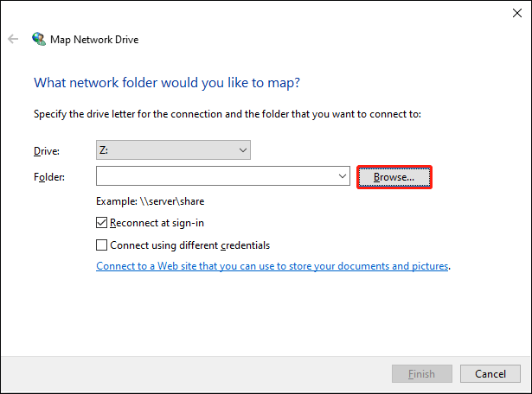Go back using the back arrow
The width and height of the screenshot is (532, 394).
(13, 39)
